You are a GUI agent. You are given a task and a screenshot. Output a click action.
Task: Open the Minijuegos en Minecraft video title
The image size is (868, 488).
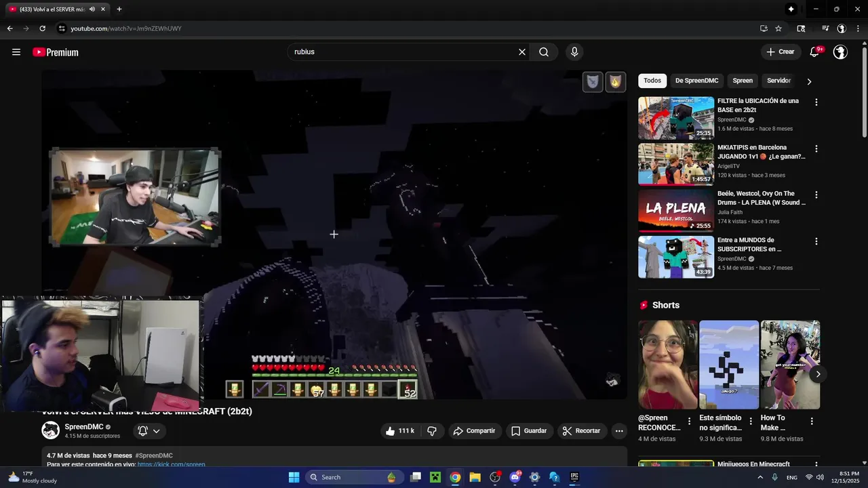tap(753, 464)
